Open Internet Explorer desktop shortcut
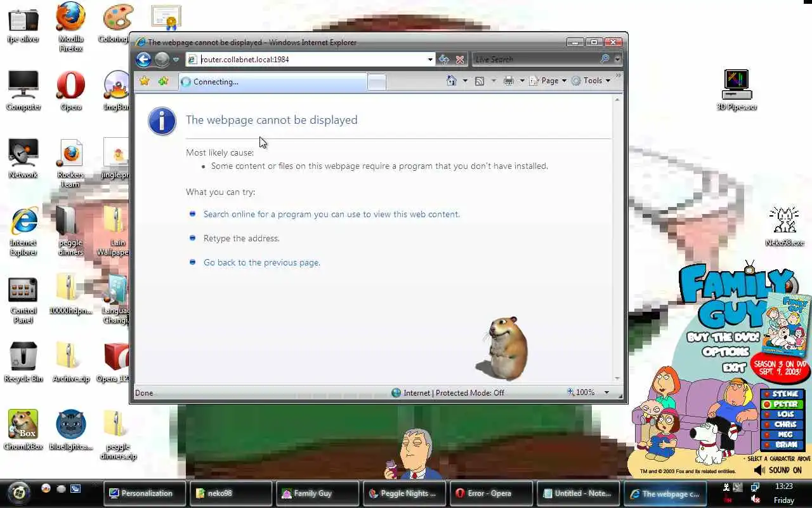The image size is (812, 508). click(23, 231)
